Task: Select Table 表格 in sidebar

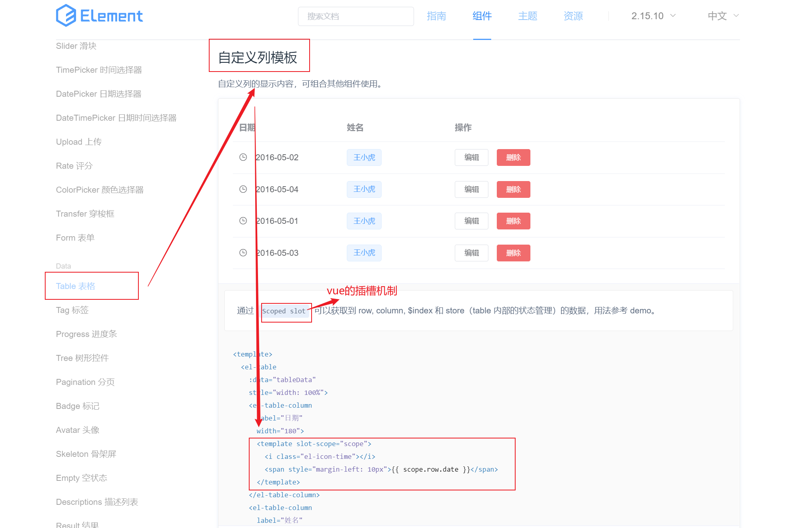Action: 76,286
